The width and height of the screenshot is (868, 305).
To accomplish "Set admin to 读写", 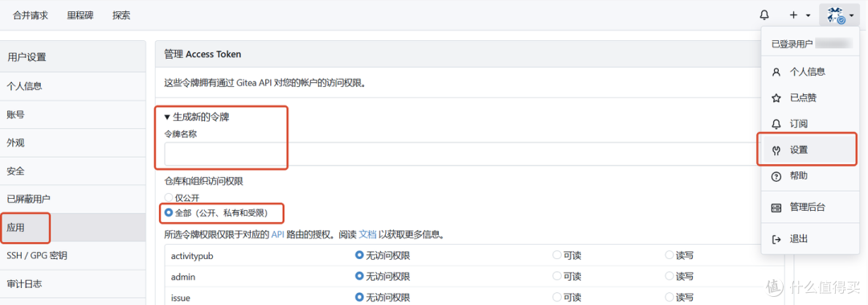I will tap(669, 276).
